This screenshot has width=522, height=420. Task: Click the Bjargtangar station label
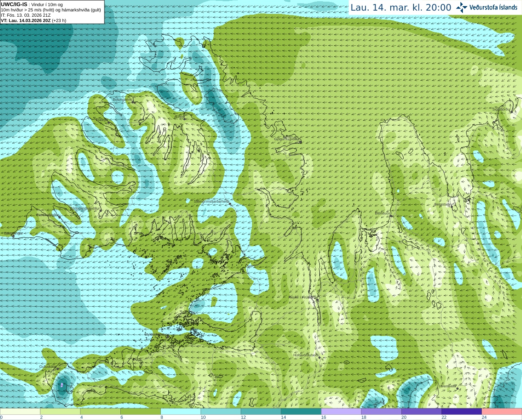(13, 233)
